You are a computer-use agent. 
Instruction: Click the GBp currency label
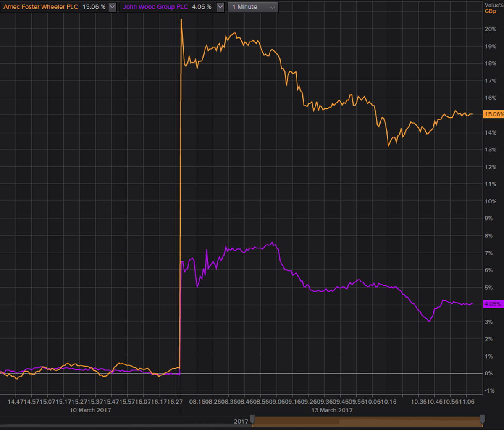point(490,11)
